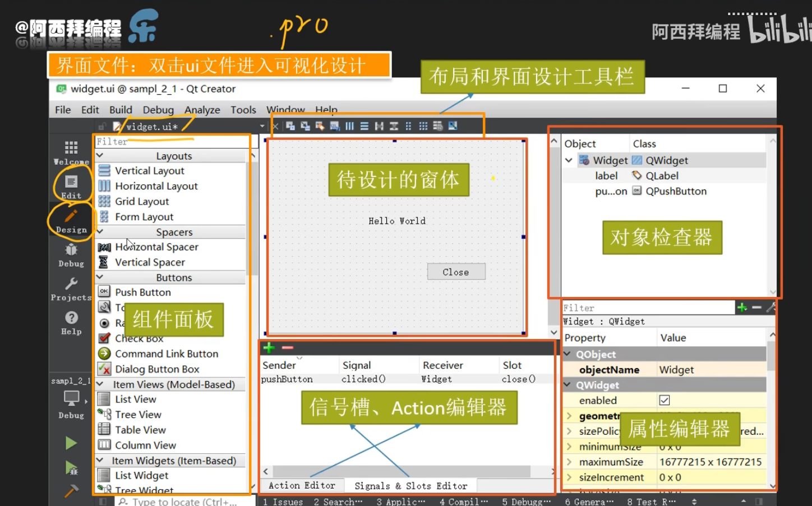Click the Adjust Size toolbar icon

tap(453, 126)
